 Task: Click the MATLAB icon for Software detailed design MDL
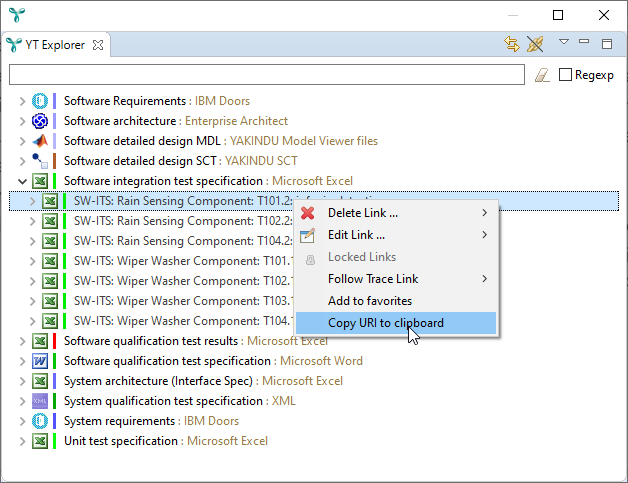coord(40,141)
